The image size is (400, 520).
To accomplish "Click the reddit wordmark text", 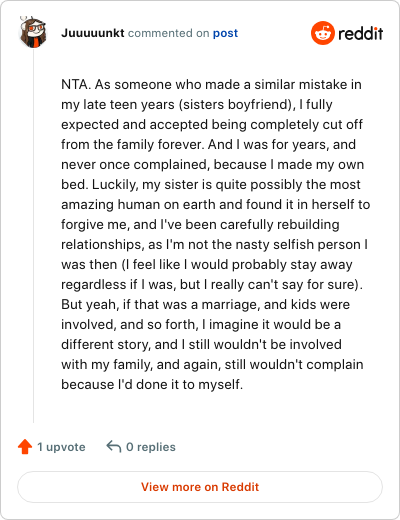I will [361, 33].
